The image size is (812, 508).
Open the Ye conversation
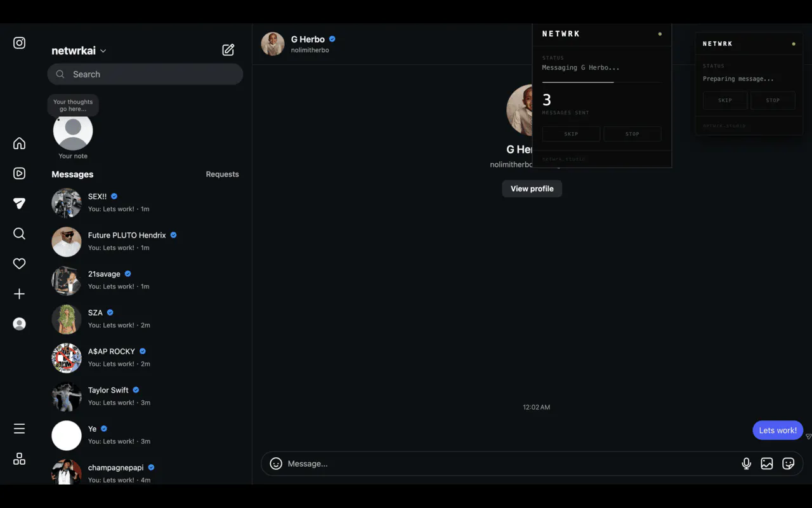[x=145, y=435]
